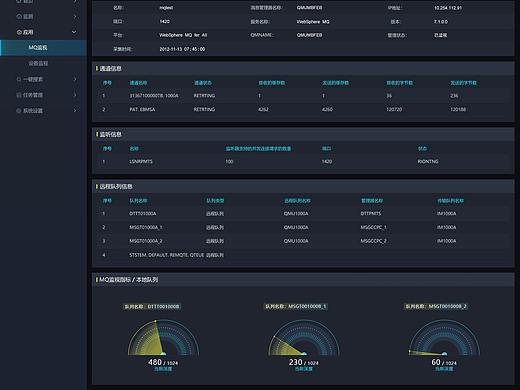520x390 pixels.
Task: Open the 设备监控 submenu item
Action: (38, 63)
